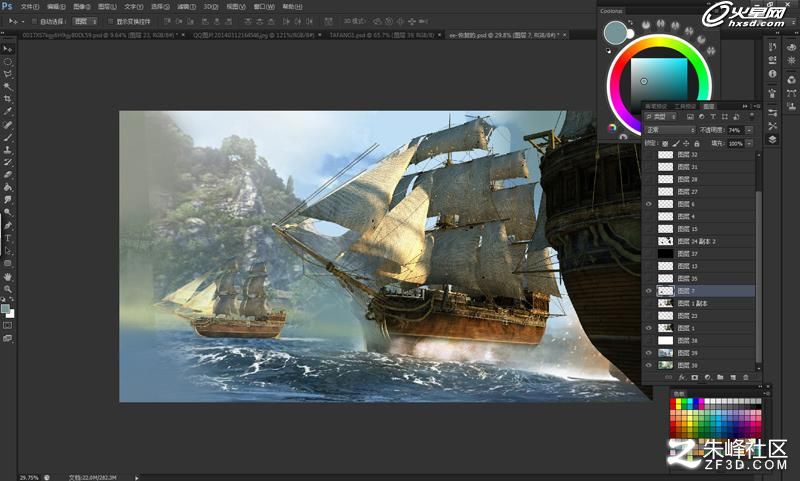Select the Healing Brush tool
Screen dimensions: 800x481
click(x=7, y=125)
